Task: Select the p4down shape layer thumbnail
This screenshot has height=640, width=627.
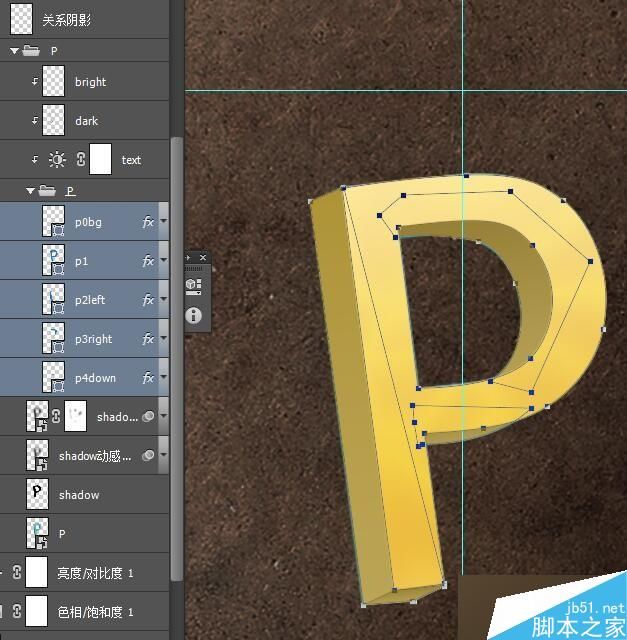Action: [x=53, y=378]
